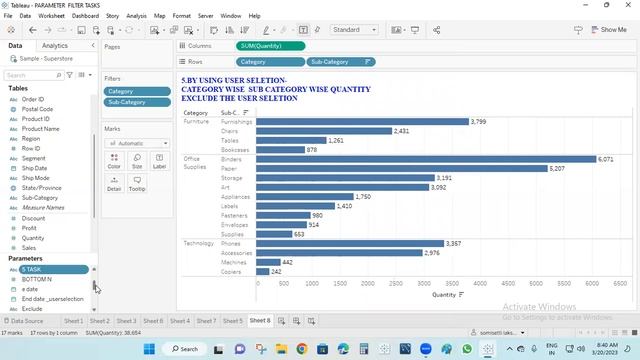Click the Windows Start button
The height and width of the screenshot is (360, 640).
(x=149, y=349)
